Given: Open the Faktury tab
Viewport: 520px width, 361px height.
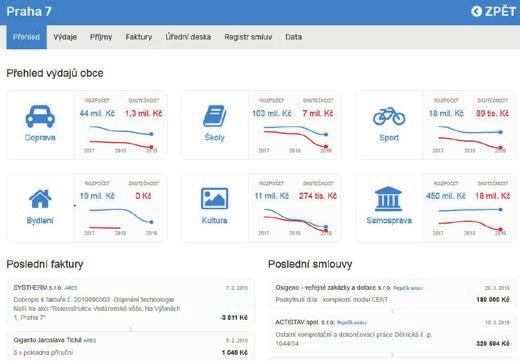Looking at the screenshot, I should tap(139, 37).
